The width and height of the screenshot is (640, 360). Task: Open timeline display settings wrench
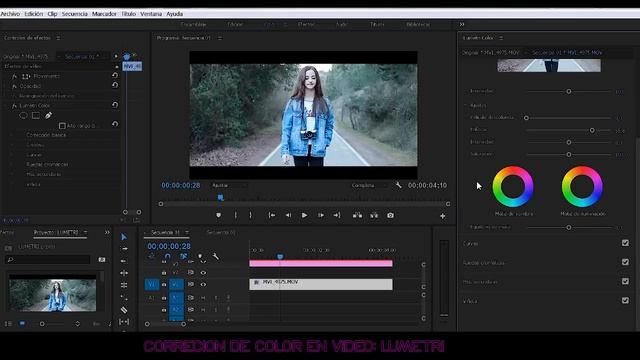pos(216,256)
